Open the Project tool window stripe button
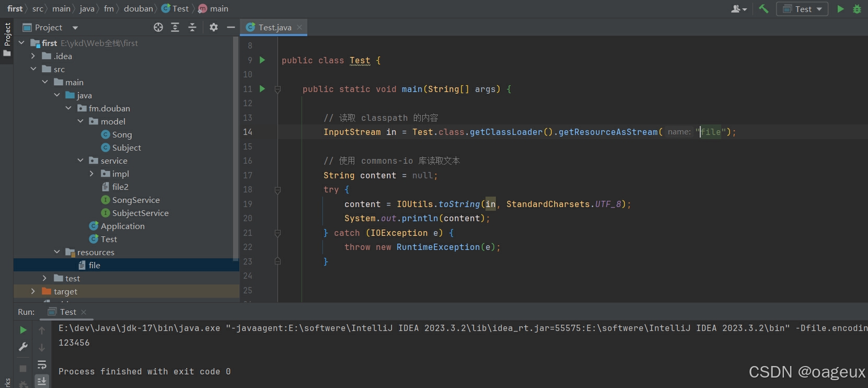 pyautogui.click(x=7, y=41)
